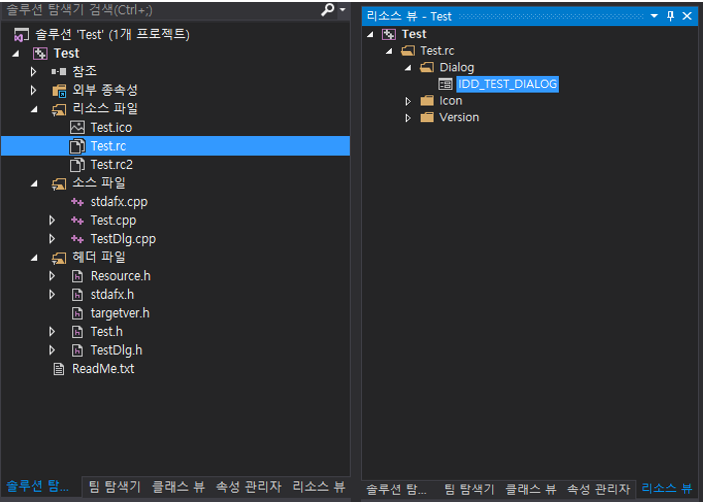The width and height of the screenshot is (703, 502).
Task: Select the 솔루션 'Test' (1개 프로젝트) row
Action: pyautogui.click(x=175, y=35)
